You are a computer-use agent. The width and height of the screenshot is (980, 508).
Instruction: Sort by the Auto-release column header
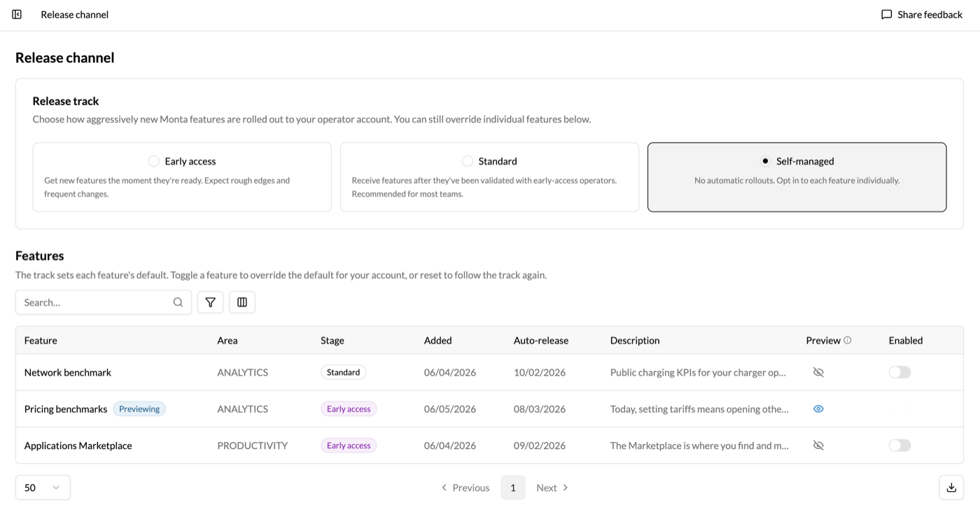point(541,341)
